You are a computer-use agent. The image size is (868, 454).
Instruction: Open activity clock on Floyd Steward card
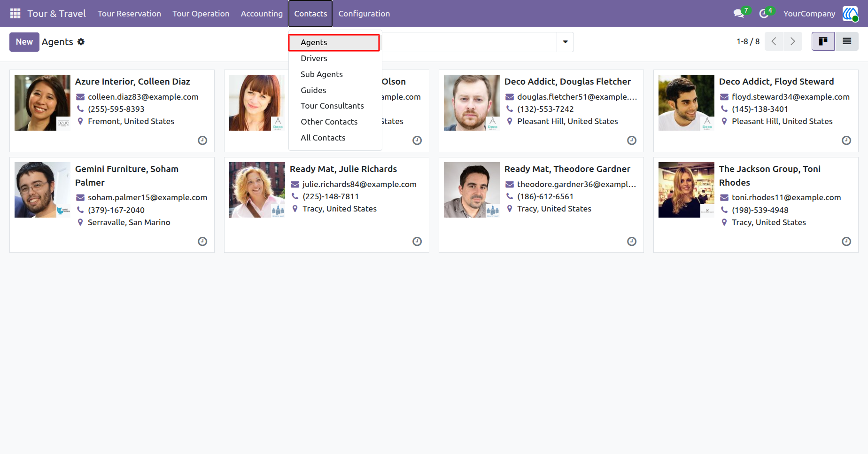[x=846, y=141]
